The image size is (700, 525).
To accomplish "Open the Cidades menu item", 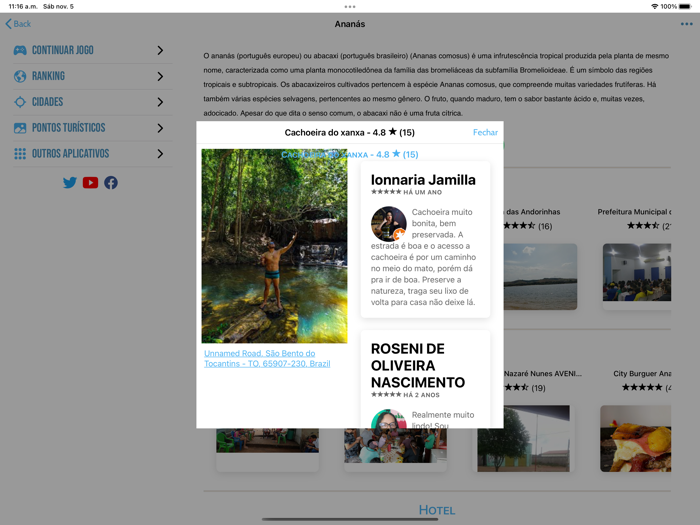I will (93, 102).
